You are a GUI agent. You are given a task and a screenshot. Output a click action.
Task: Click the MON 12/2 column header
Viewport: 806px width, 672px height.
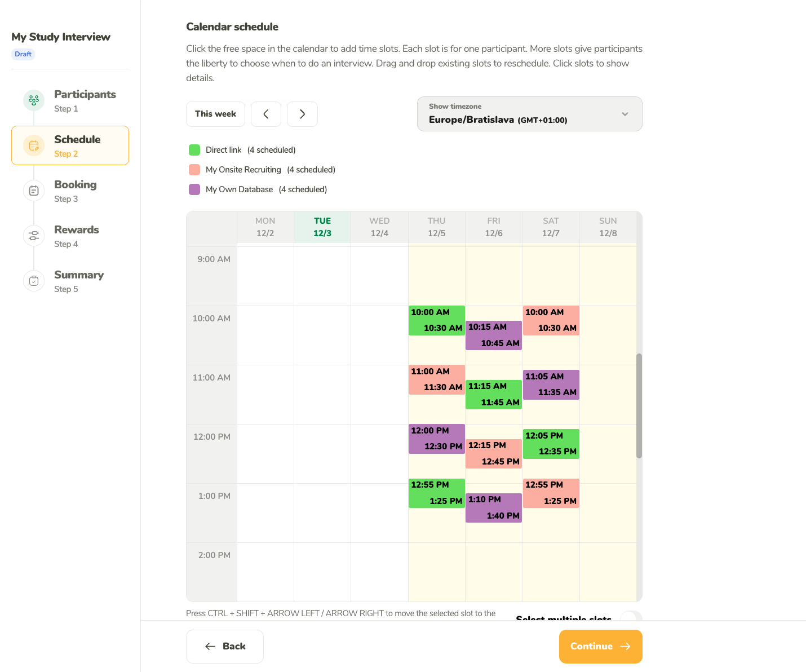[265, 227]
